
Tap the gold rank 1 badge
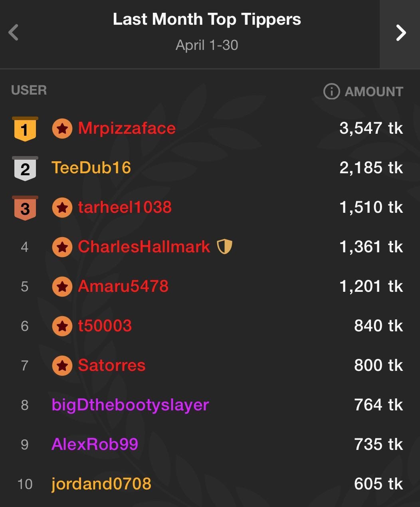(25, 129)
